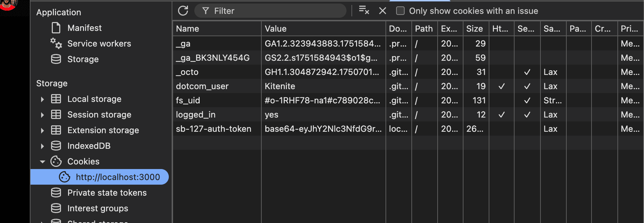Click the clear all cookies icon
The height and width of the screenshot is (223, 644).
tap(364, 11)
